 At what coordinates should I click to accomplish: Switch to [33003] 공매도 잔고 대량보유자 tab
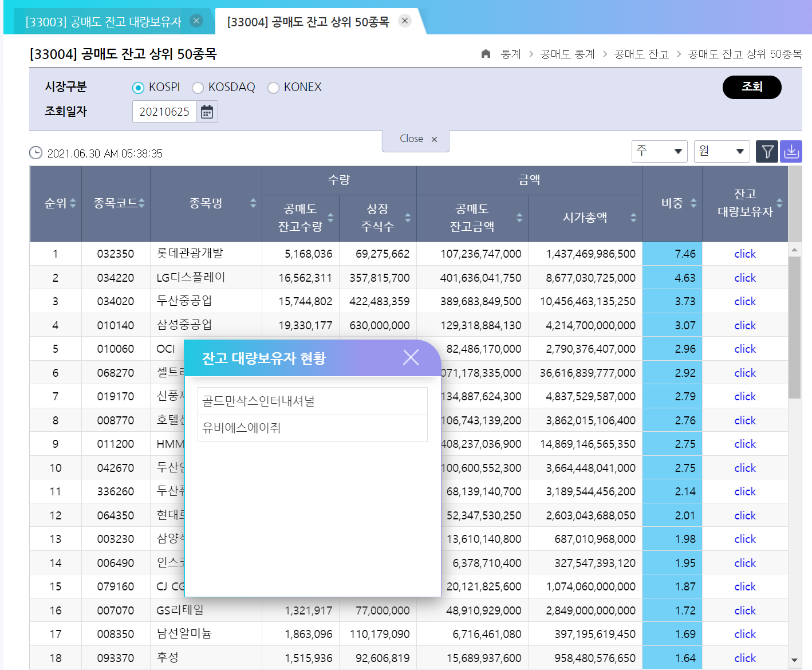103,22
